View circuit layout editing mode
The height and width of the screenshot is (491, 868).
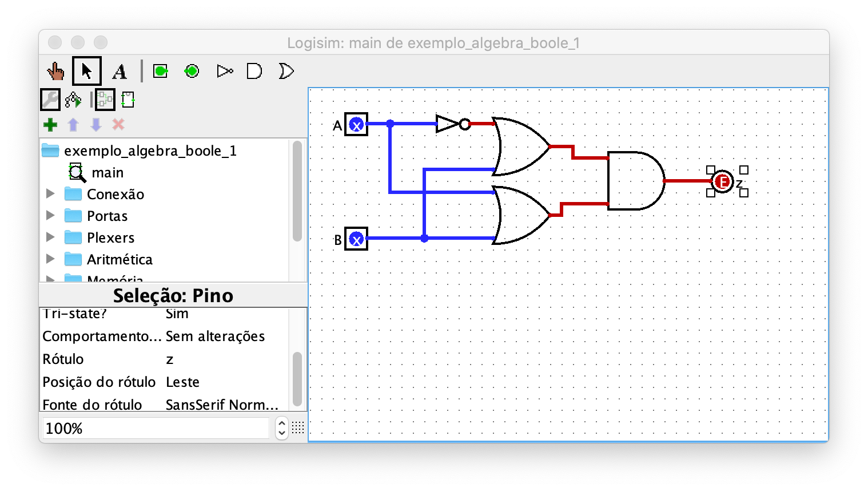(105, 100)
